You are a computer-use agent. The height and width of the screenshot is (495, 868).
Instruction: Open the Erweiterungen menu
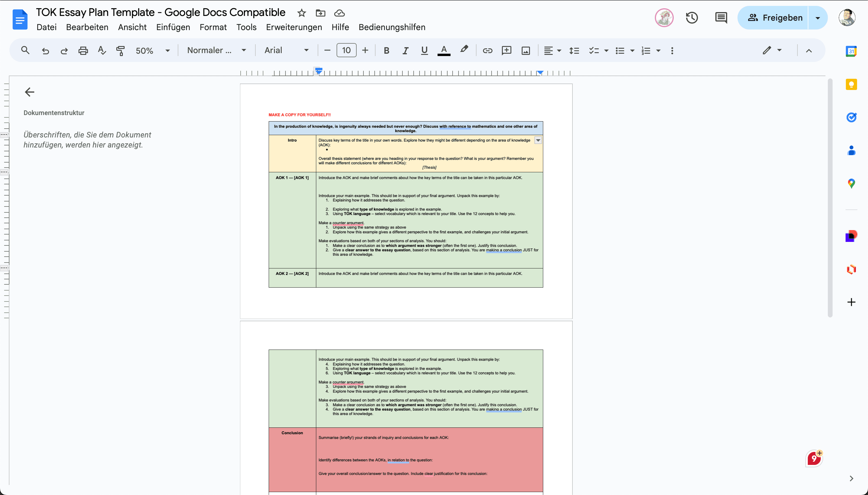tap(294, 27)
